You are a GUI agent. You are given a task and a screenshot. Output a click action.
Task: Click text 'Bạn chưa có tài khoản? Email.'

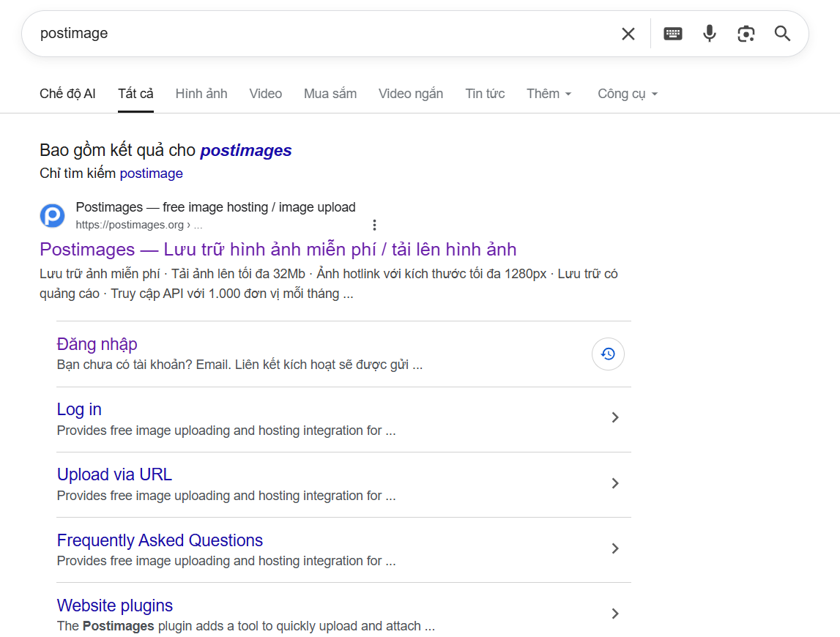tap(144, 365)
